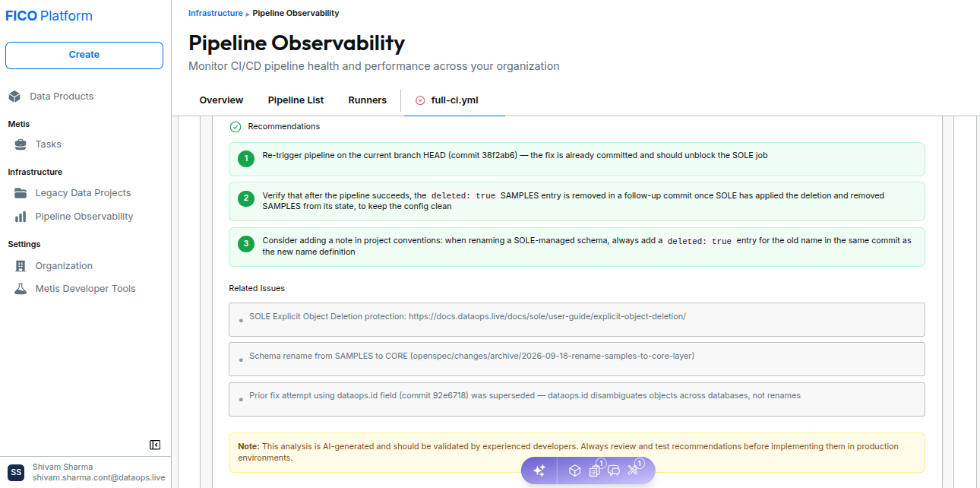
Task: Collapse the sidebar with the panel icon
Action: click(155, 445)
